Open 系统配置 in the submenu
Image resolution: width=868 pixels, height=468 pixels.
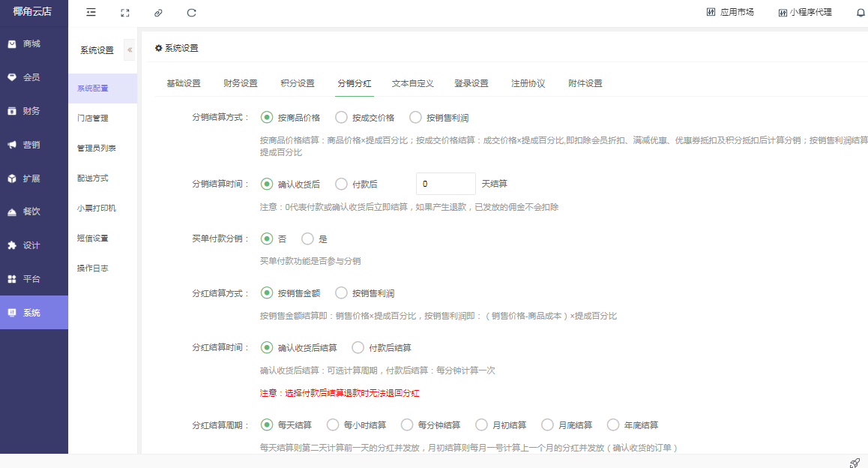[103, 88]
